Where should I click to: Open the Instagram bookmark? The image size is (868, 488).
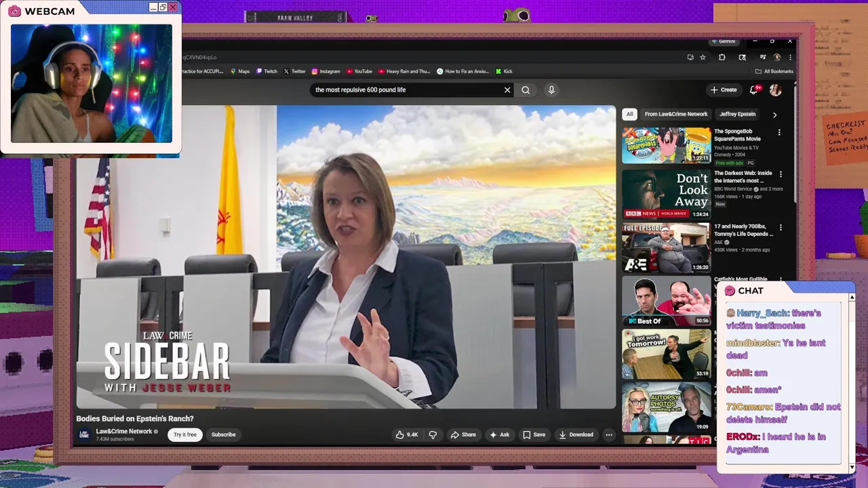click(326, 71)
